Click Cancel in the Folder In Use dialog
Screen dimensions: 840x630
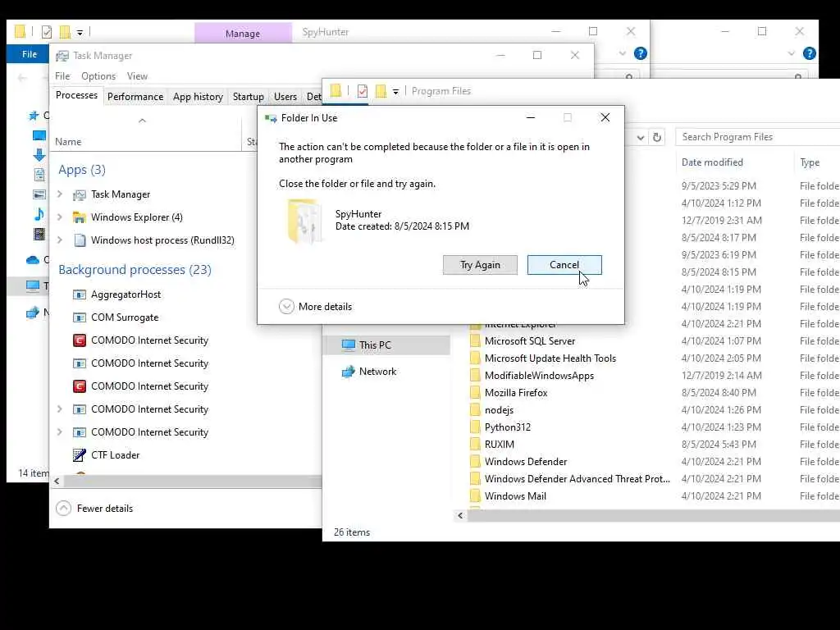pos(564,265)
